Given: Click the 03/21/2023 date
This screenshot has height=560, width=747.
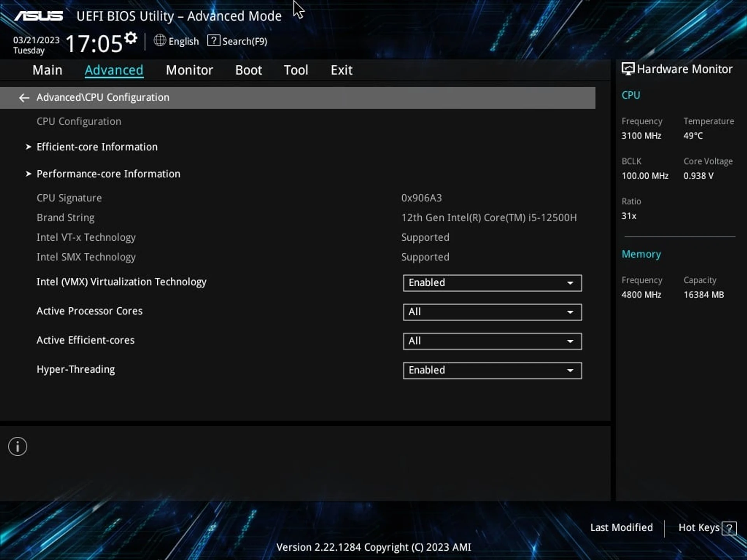Looking at the screenshot, I should pyautogui.click(x=36, y=40).
